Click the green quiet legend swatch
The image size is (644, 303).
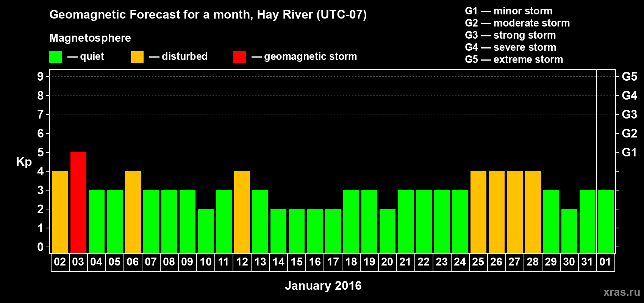point(55,57)
